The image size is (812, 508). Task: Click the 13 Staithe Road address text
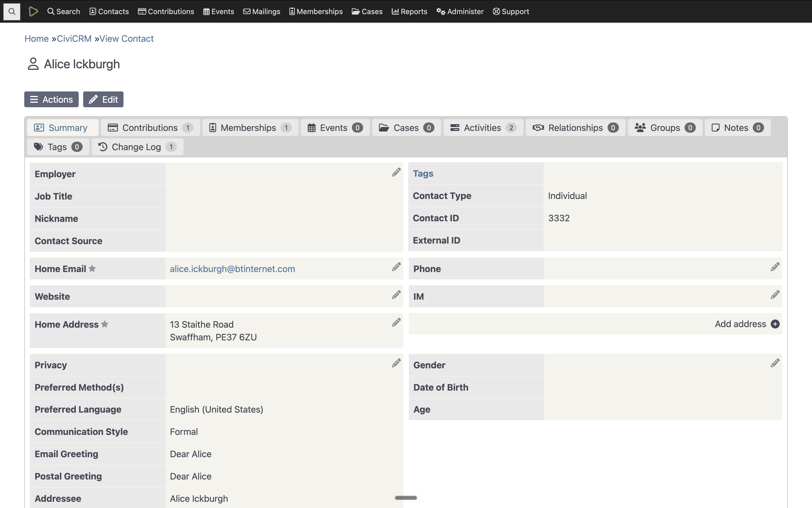pos(202,325)
